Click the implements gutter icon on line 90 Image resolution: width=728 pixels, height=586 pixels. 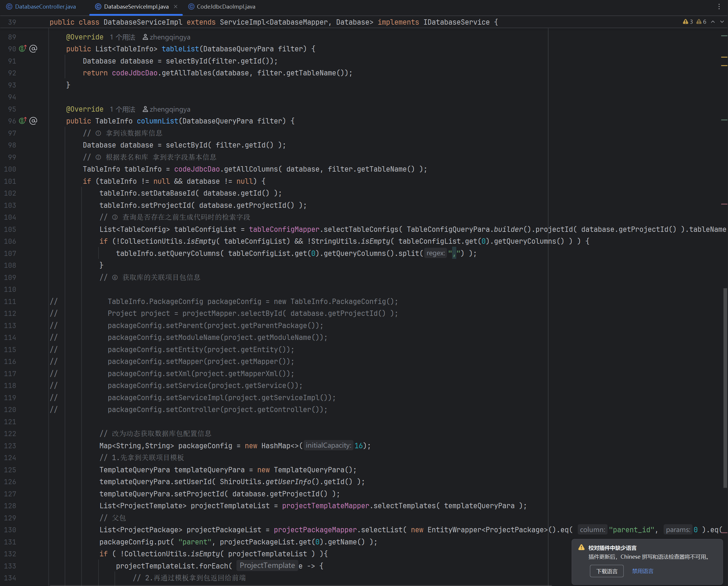point(23,49)
